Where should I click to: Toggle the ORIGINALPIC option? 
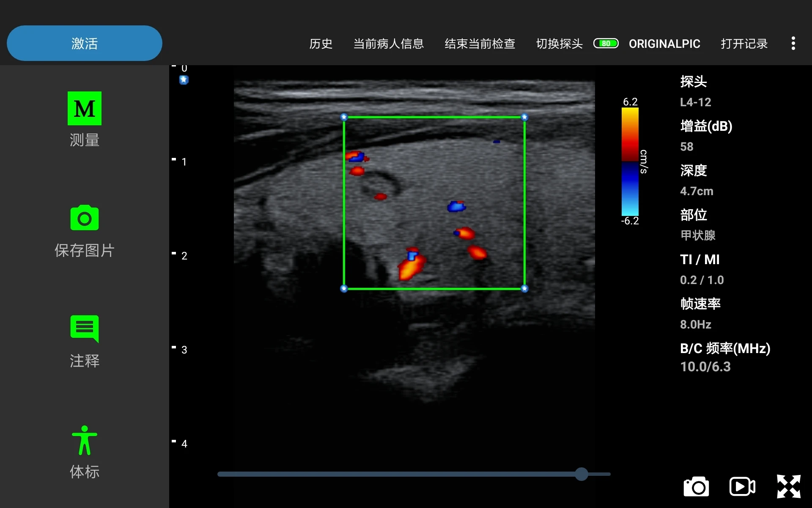click(x=664, y=44)
